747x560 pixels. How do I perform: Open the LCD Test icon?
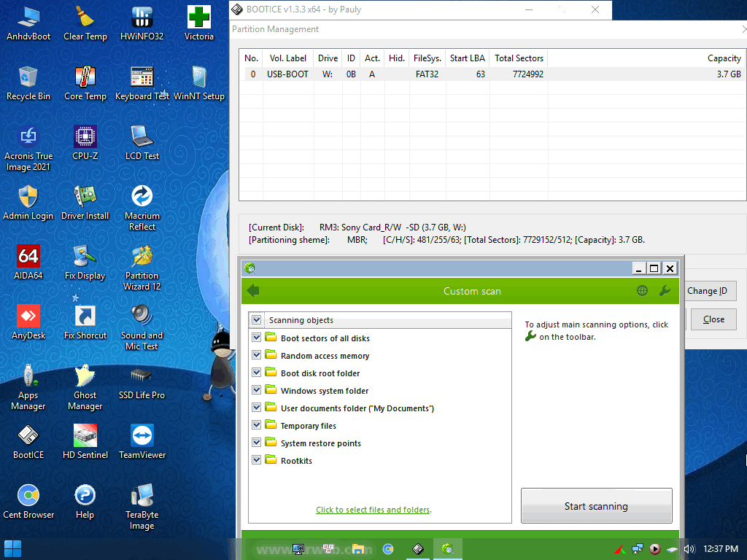(x=142, y=143)
